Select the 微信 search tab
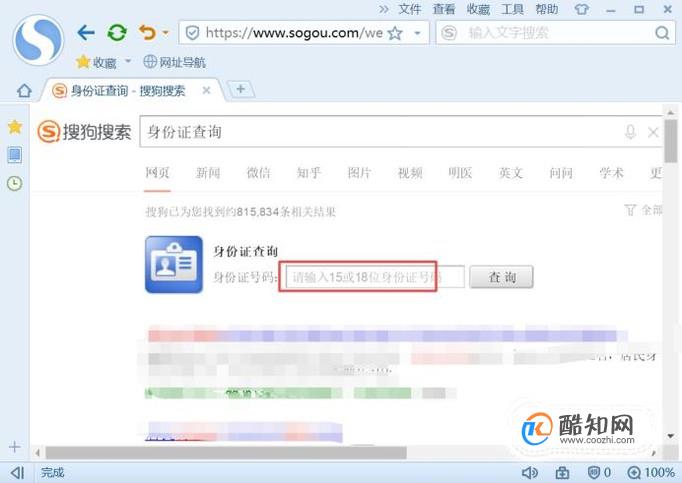This screenshot has height=483, width=682. (x=258, y=173)
